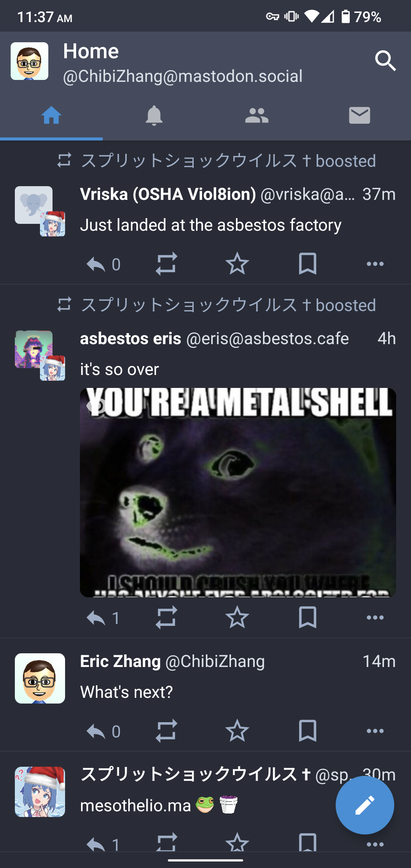
Task: Open asbestos eris profile name link
Action: pos(131,338)
